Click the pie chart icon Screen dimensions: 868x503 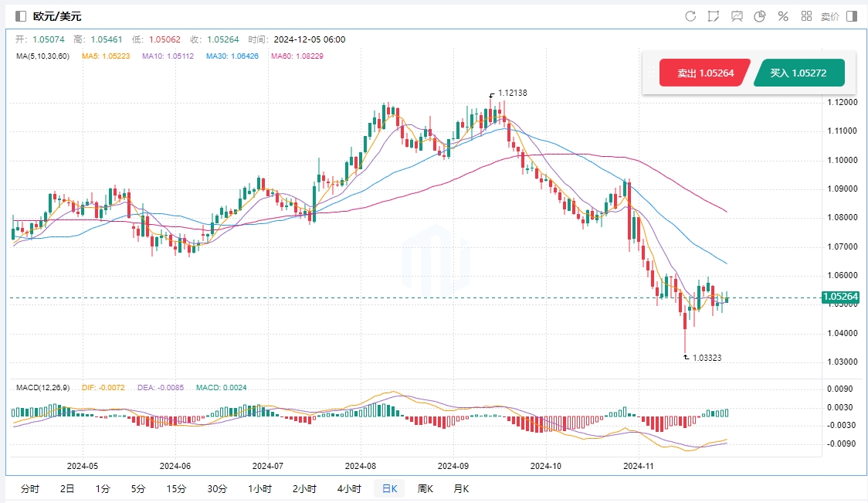click(760, 16)
